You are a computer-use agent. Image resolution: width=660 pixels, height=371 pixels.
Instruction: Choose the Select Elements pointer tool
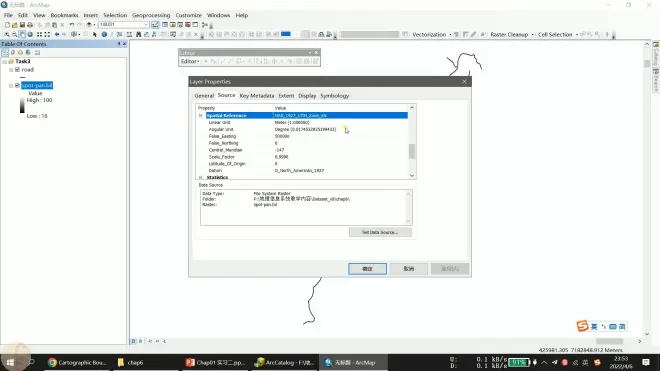(95, 35)
